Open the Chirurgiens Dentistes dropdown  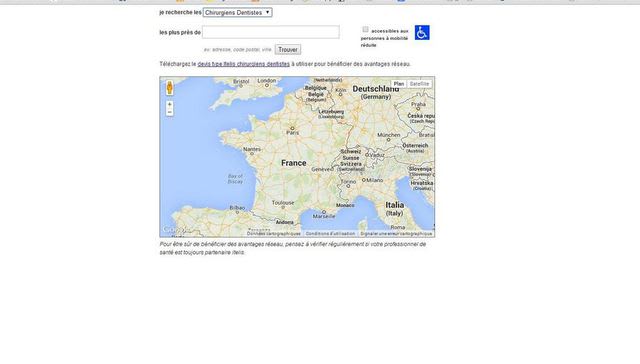[238, 13]
